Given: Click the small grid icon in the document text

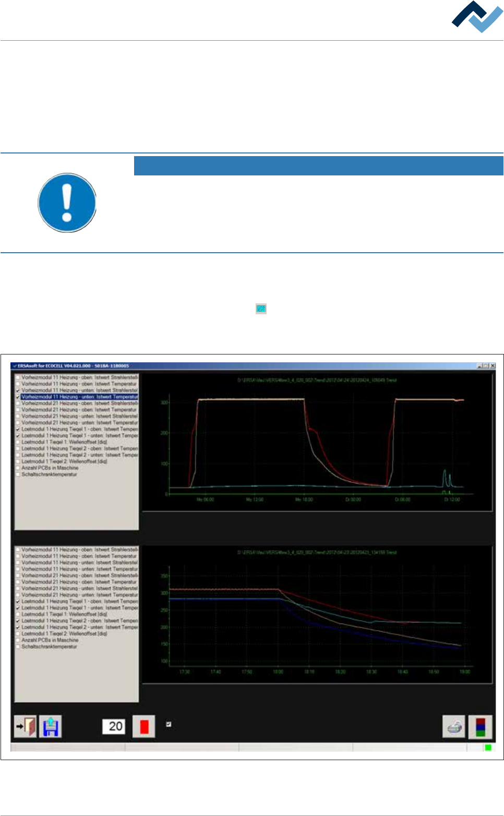Looking at the screenshot, I should 261,309.
